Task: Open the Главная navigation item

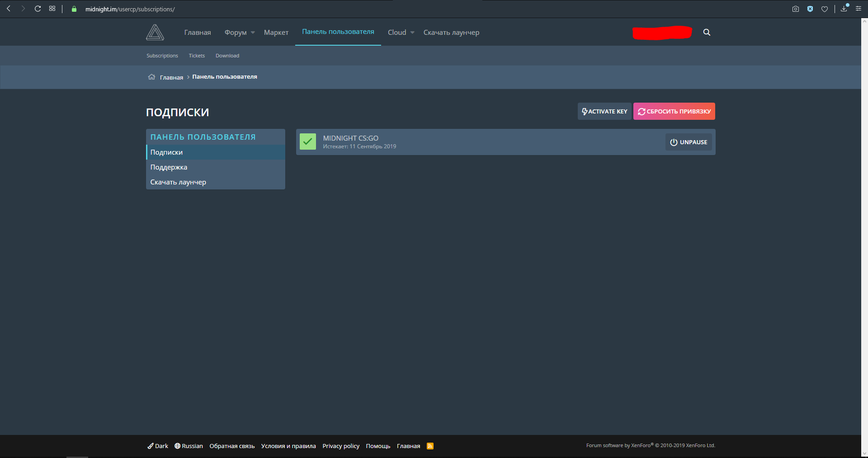Action: pos(198,33)
